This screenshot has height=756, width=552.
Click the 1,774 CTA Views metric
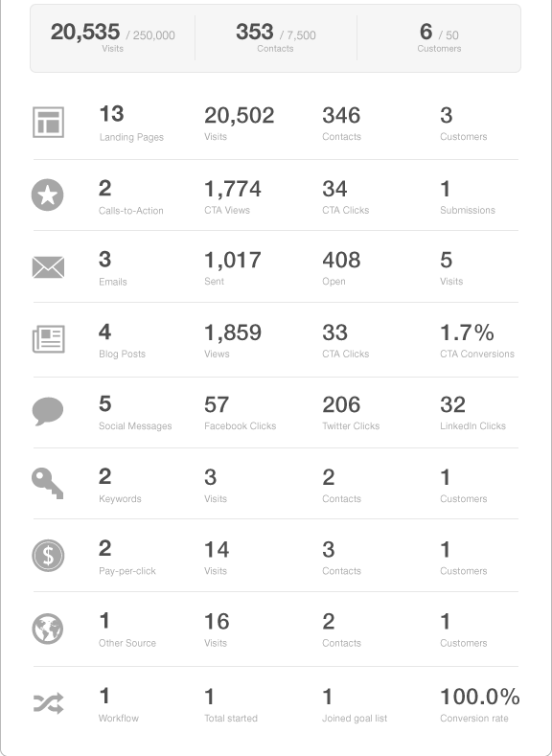point(233,197)
